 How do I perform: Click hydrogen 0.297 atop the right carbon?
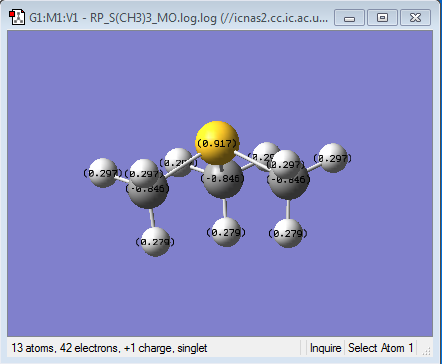(287, 163)
